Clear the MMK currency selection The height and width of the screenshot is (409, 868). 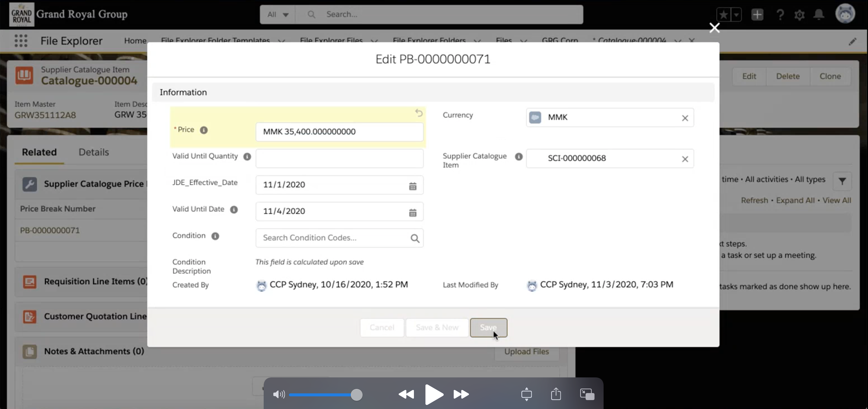point(685,118)
